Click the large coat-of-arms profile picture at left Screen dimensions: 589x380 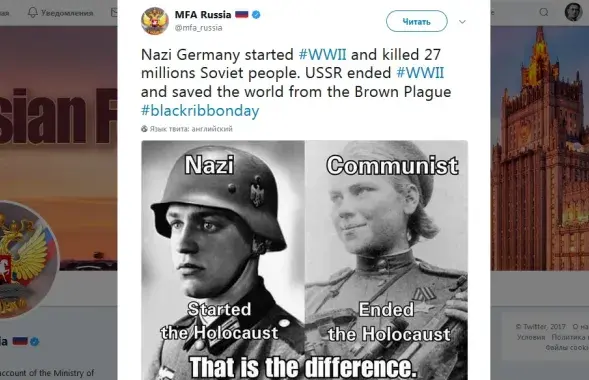point(23,259)
